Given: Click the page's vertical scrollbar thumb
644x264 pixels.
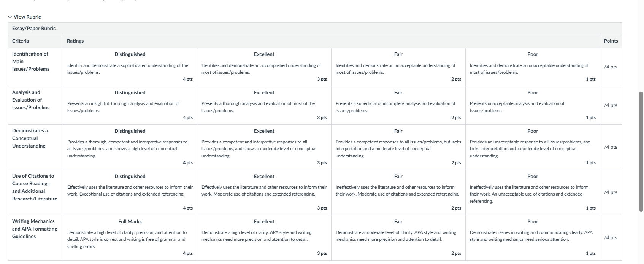Looking at the screenshot, I should pyautogui.click(x=641, y=151).
